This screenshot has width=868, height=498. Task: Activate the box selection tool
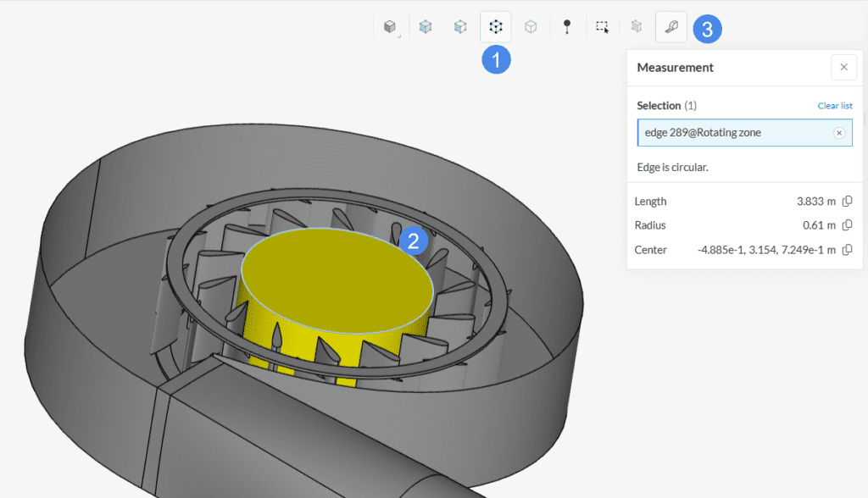(602, 26)
